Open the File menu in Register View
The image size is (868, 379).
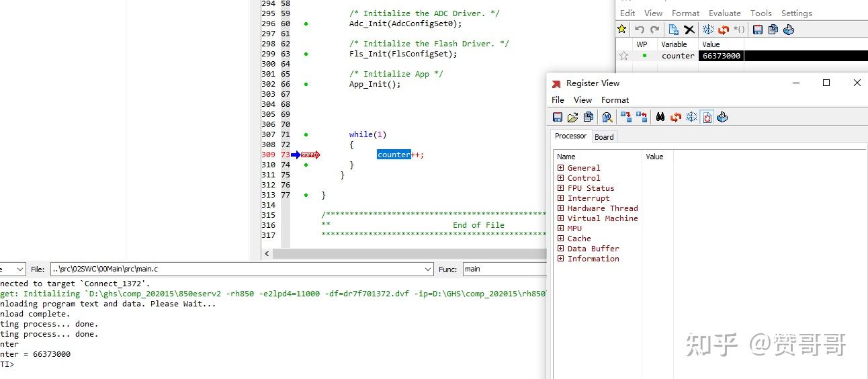point(558,99)
